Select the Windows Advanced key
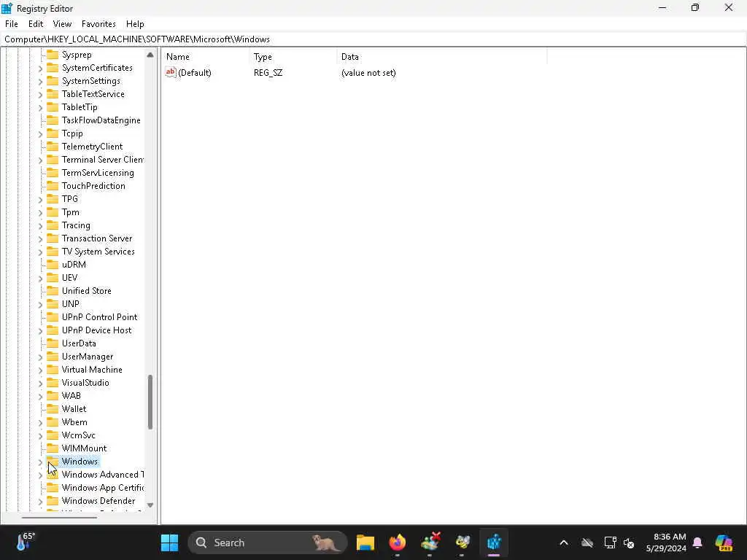The height and width of the screenshot is (560, 747). [102, 474]
